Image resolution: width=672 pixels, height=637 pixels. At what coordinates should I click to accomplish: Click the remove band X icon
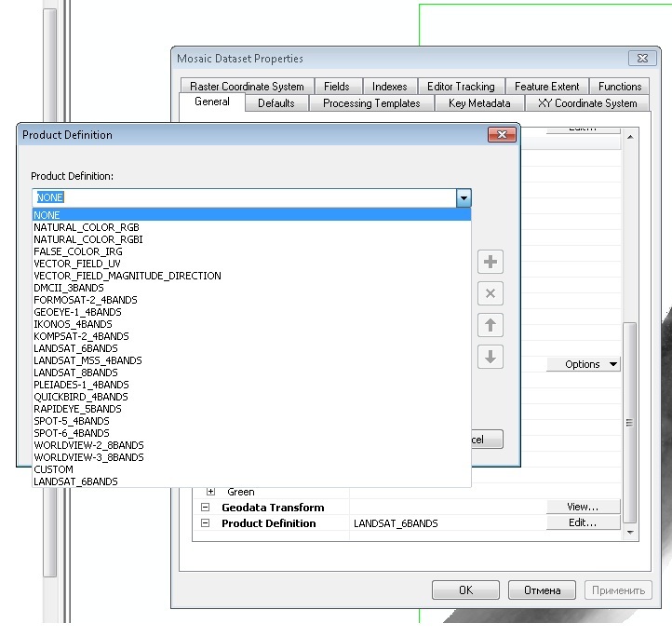click(491, 293)
